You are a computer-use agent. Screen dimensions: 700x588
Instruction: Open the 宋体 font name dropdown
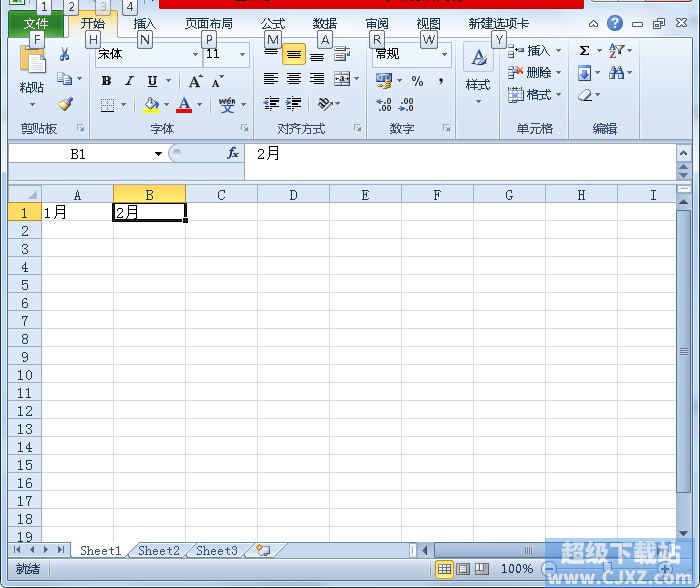(195, 54)
